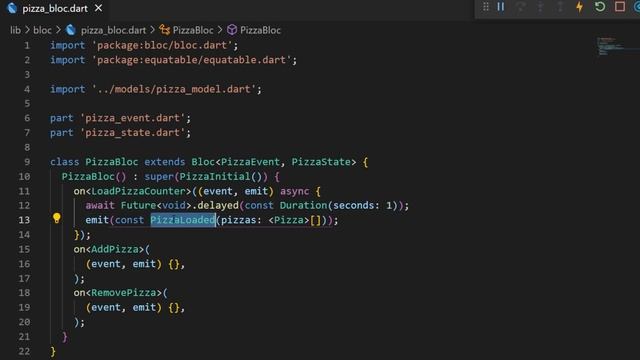Click the extends keyword on line 9
This screenshot has width=640, height=360.
pyautogui.click(x=164, y=162)
